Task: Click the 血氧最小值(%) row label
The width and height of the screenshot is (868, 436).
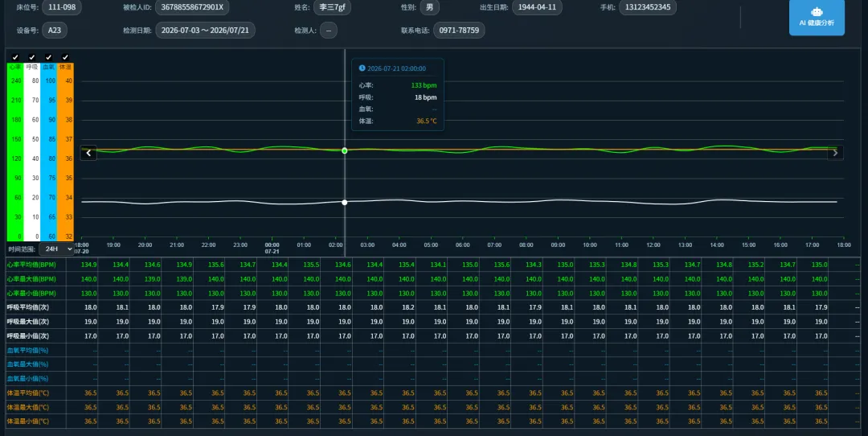Action: coord(27,378)
